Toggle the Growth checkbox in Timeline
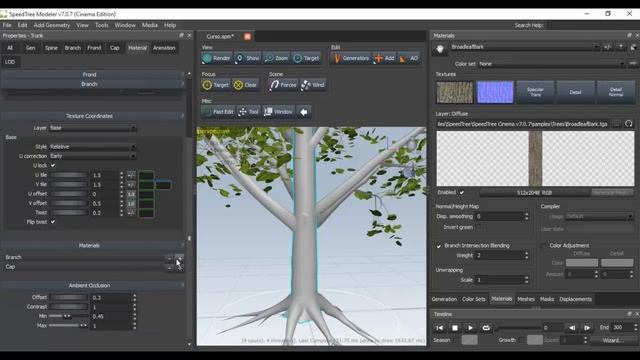This screenshot has height=360, width=640. [521, 340]
